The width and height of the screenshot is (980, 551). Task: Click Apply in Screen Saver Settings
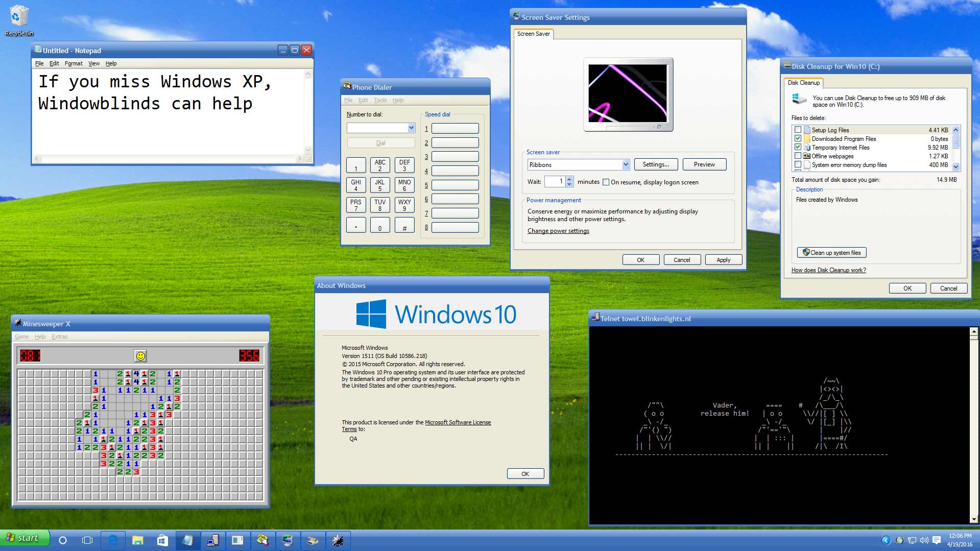tap(723, 260)
